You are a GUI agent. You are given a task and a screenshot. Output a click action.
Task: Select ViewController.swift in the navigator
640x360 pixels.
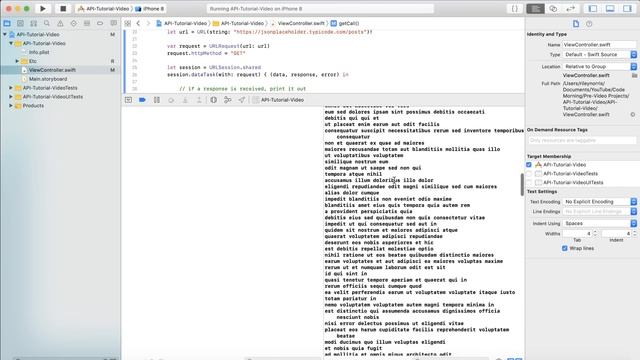point(52,70)
